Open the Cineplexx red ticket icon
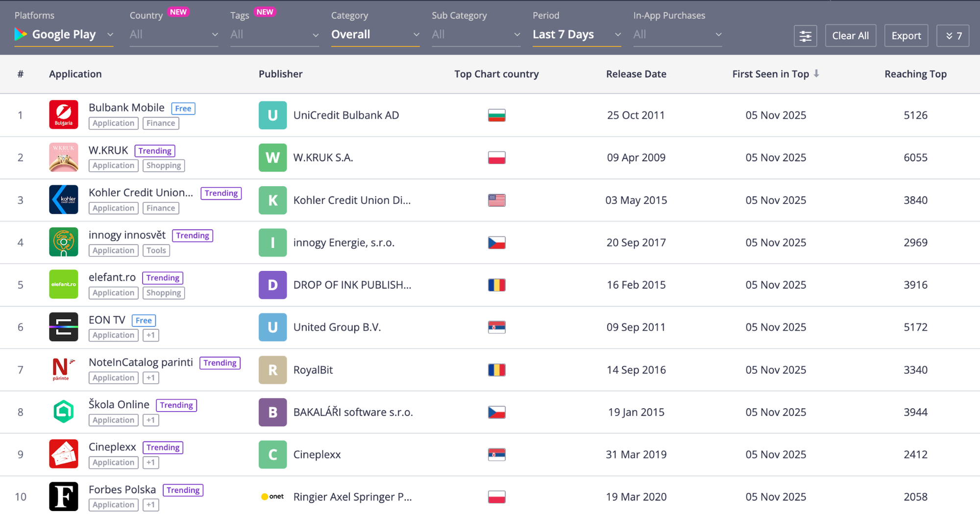 63,454
